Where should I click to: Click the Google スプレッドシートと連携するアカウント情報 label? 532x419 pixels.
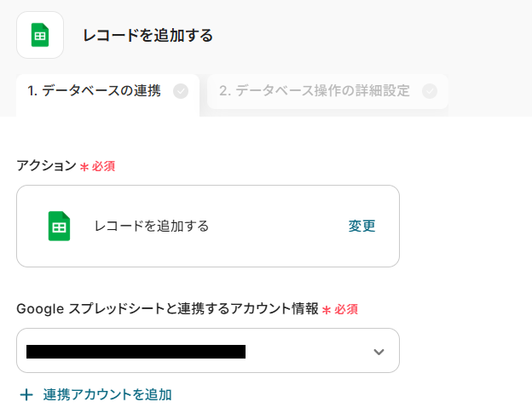(x=167, y=308)
